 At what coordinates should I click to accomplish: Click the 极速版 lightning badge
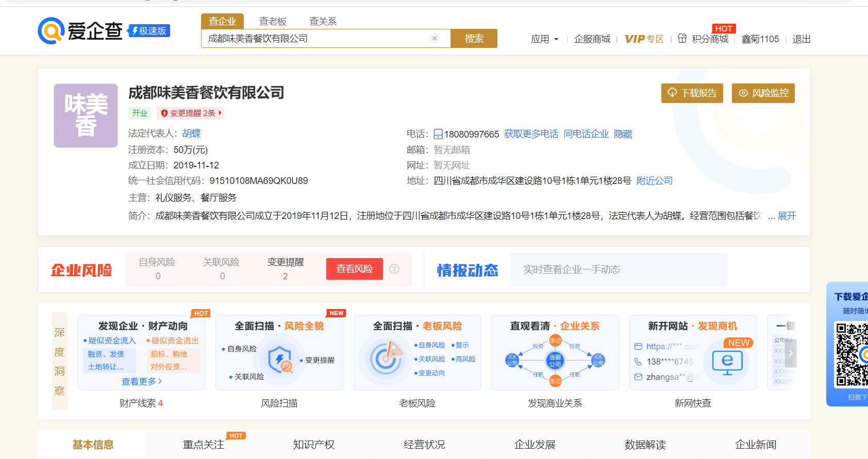coord(149,31)
